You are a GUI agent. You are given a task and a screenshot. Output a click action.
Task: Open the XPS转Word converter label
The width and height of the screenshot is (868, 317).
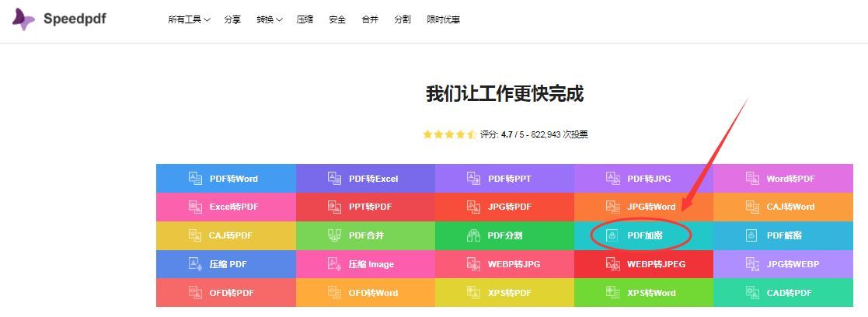651,293
